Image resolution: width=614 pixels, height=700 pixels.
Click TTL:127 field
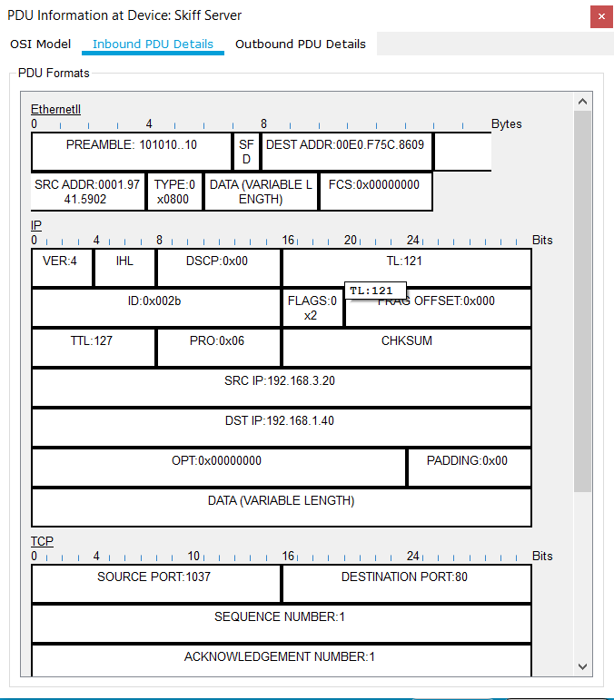point(94,348)
